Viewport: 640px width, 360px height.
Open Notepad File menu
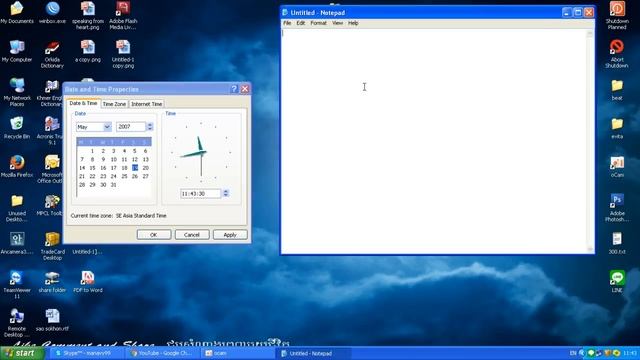tap(287, 23)
